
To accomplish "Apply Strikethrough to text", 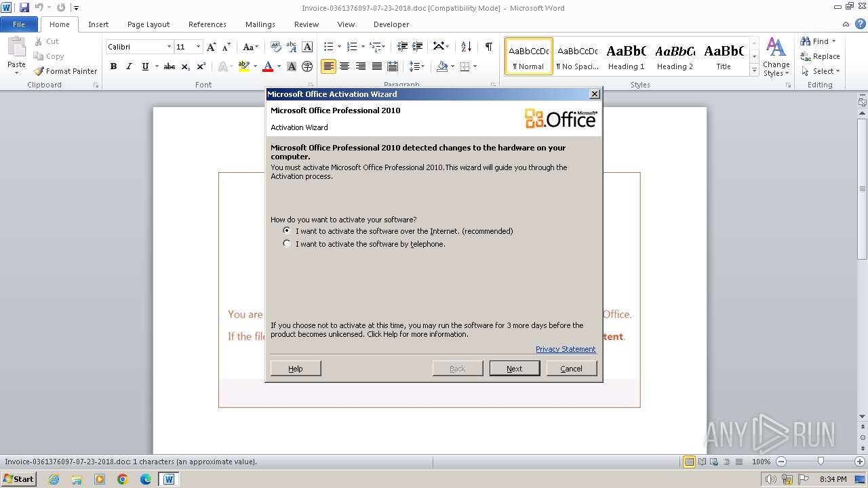I will click(x=170, y=66).
